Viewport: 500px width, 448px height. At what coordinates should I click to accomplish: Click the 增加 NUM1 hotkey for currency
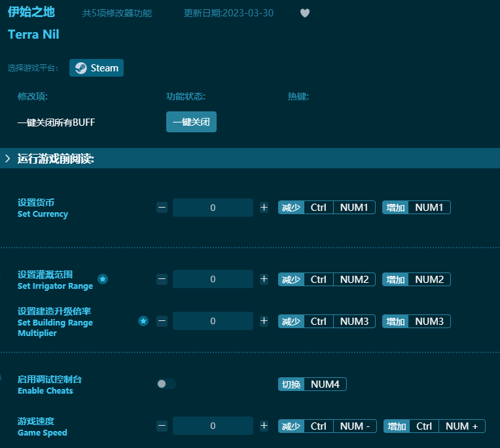[416, 208]
